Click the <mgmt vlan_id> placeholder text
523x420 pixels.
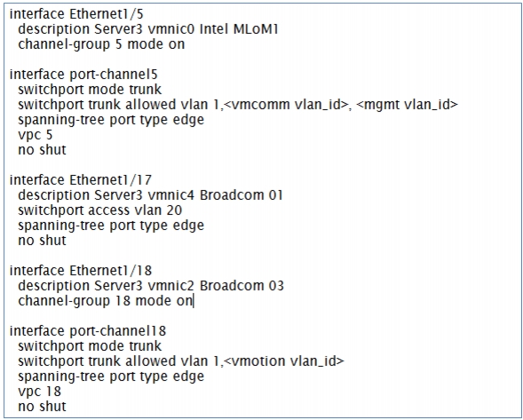(x=408, y=105)
